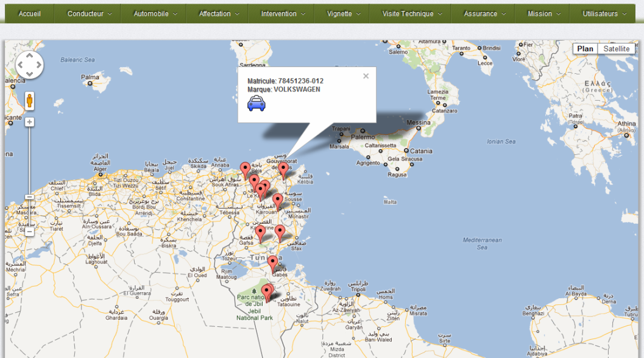The height and width of the screenshot is (358, 644).
Task: Click the Street View pegman icon
Action: point(30,101)
